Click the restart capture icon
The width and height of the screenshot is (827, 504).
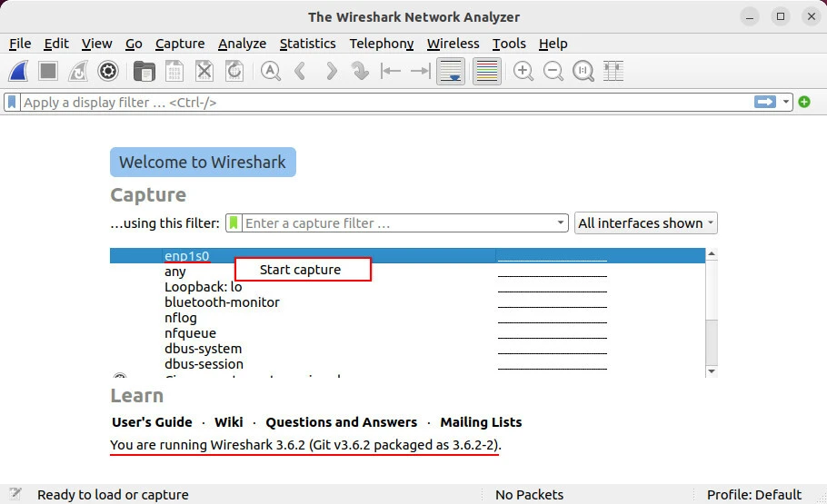[78, 71]
